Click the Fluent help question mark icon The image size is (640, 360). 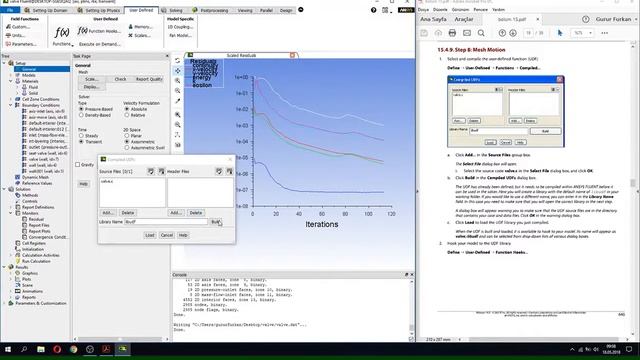coord(373,10)
